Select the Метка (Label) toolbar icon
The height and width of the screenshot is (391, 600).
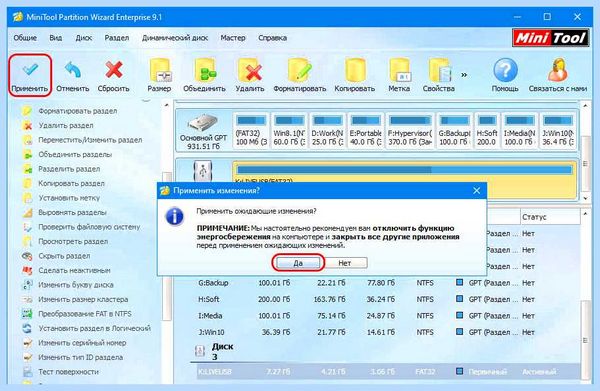click(399, 70)
